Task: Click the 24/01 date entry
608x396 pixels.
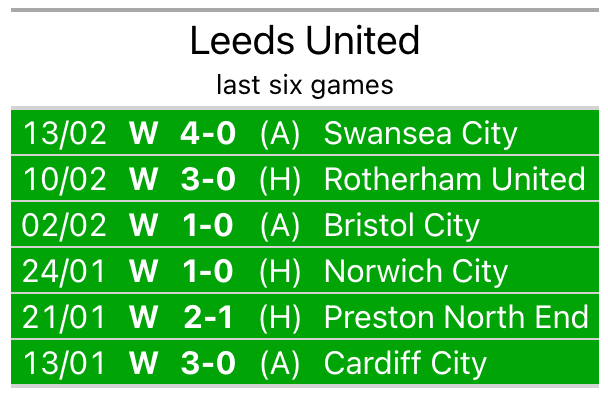Action: tap(64, 271)
